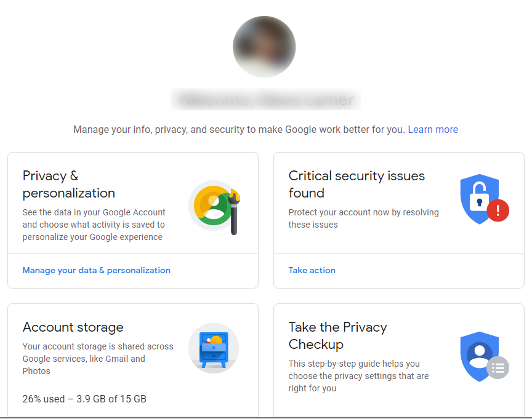Open Manage your data & personalization

coord(96,270)
